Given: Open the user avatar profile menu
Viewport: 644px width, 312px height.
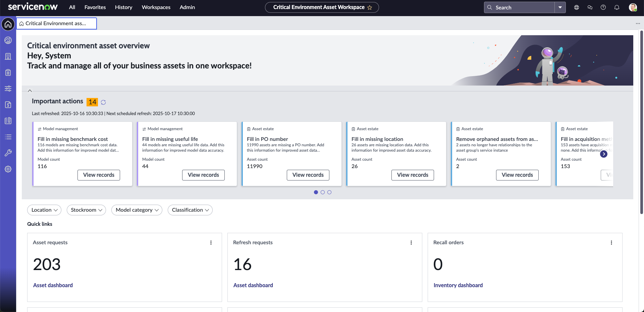Looking at the screenshot, I should [633, 7].
